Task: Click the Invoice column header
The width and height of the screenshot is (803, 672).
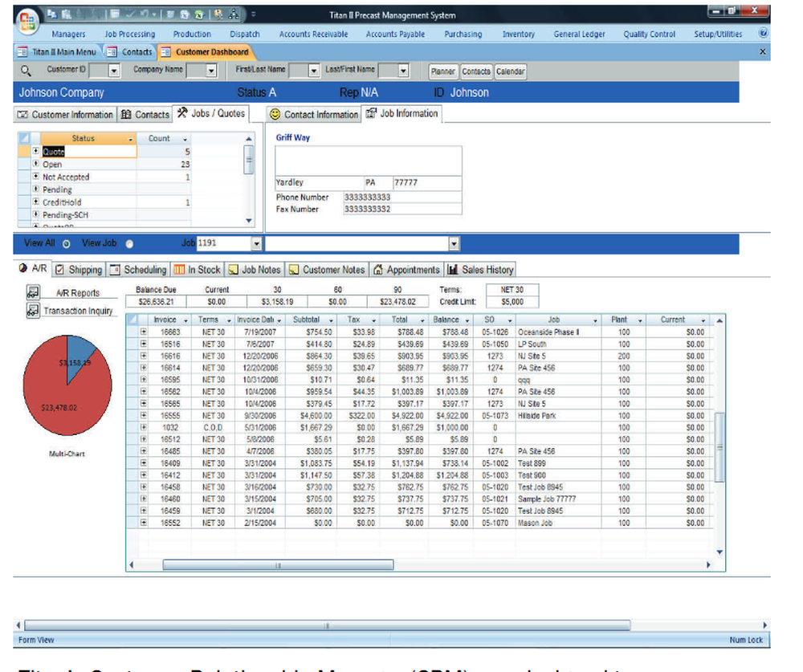Action: [169, 320]
